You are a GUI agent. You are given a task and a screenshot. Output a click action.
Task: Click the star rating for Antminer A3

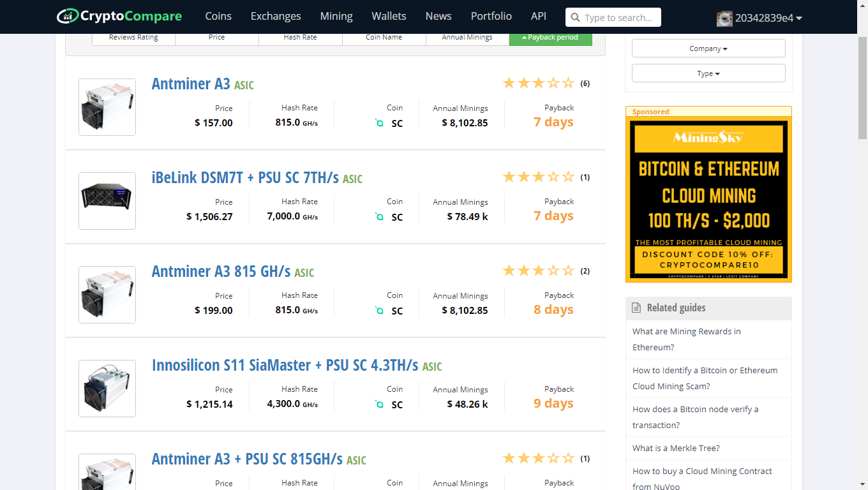(538, 83)
